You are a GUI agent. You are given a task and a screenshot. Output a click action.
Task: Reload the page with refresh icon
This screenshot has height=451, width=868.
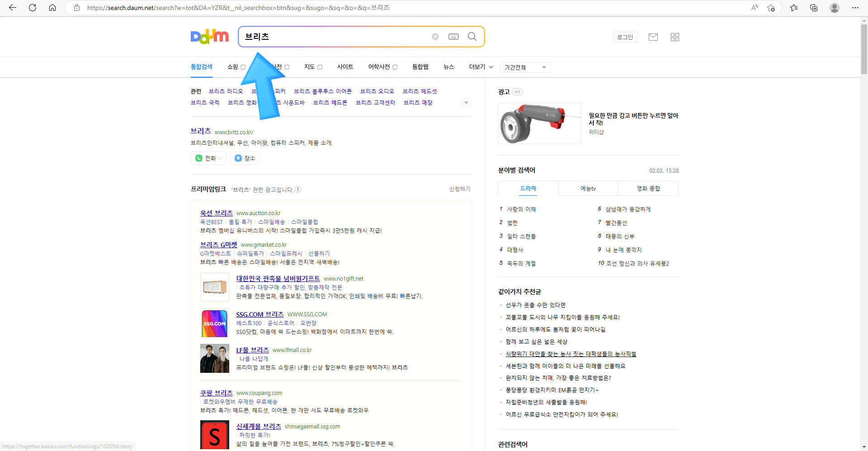click(x=33, y=8)
